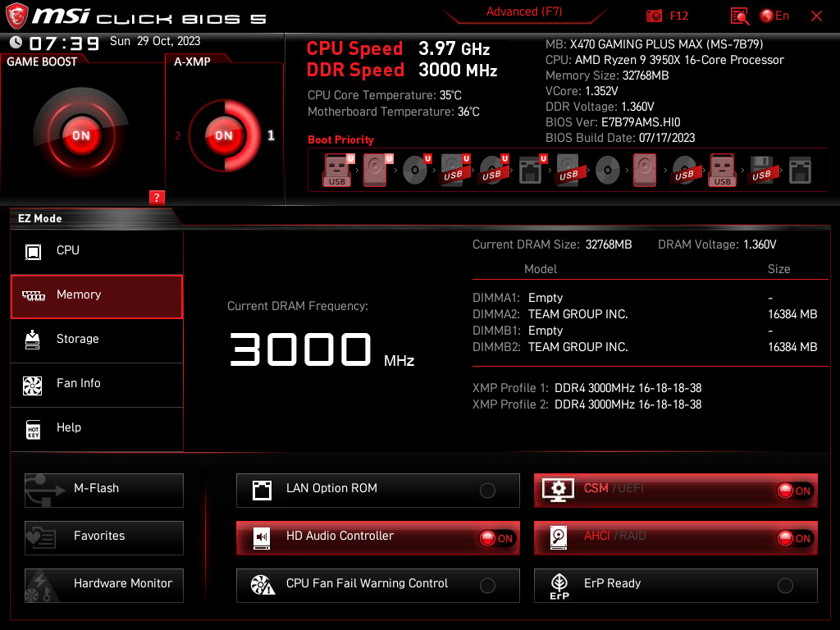
Task: Click XMP Profile 2 timing line
Action: pyautogui.click(x=587, y=404)
